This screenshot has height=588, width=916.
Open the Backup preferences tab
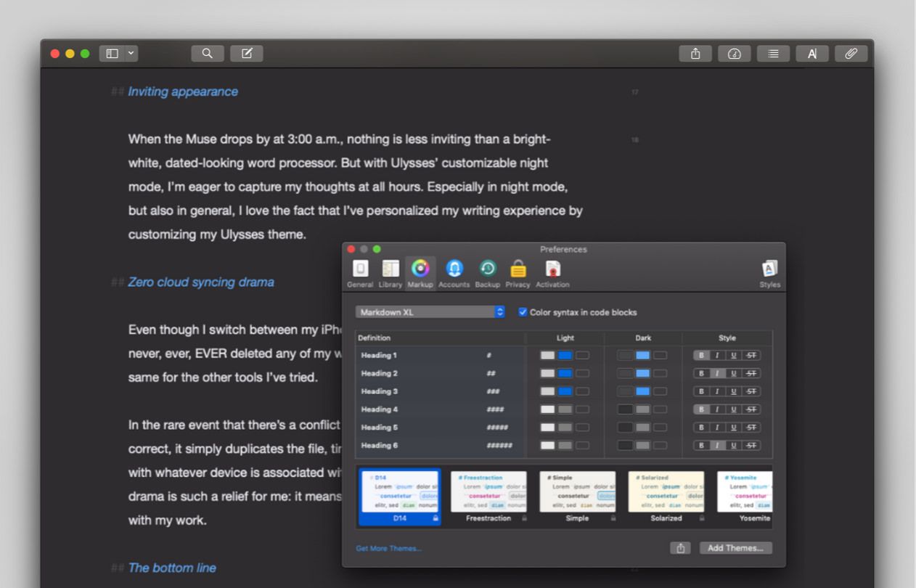[x=488, y=274]
